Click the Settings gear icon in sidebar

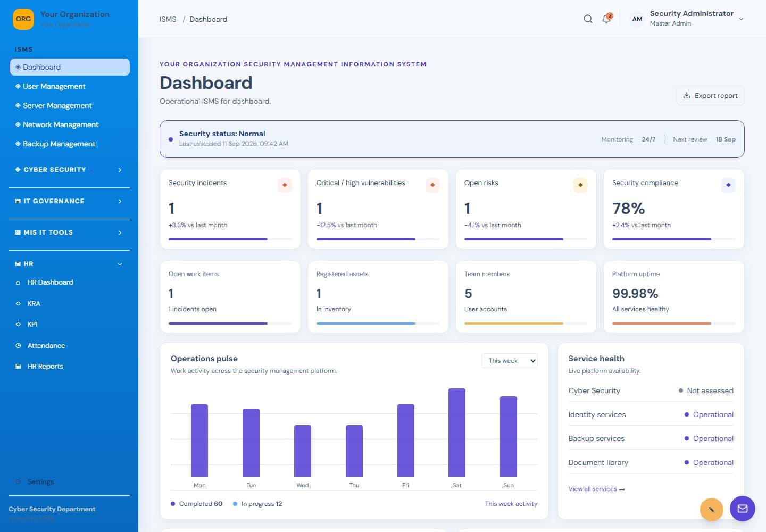click(x=18, y=482)
